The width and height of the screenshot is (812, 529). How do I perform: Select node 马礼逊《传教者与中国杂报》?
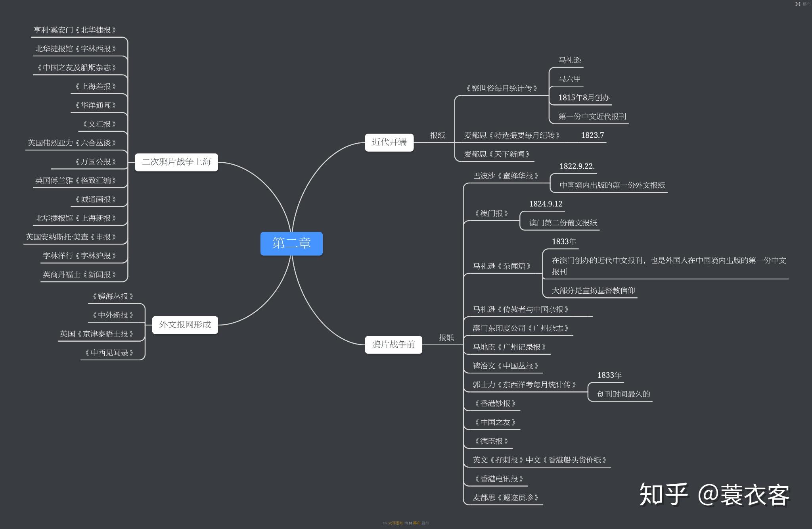coord(521,310)
